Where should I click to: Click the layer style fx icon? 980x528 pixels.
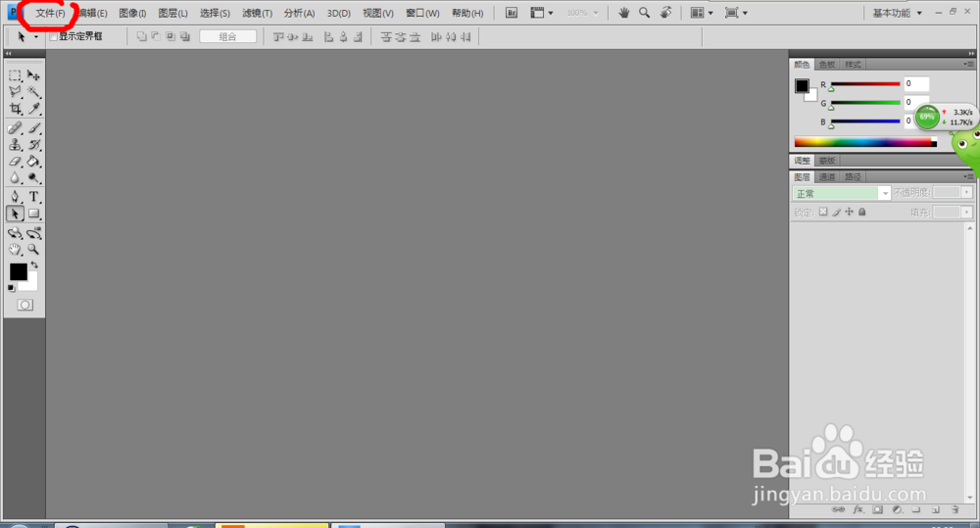[x=858, y=509]
